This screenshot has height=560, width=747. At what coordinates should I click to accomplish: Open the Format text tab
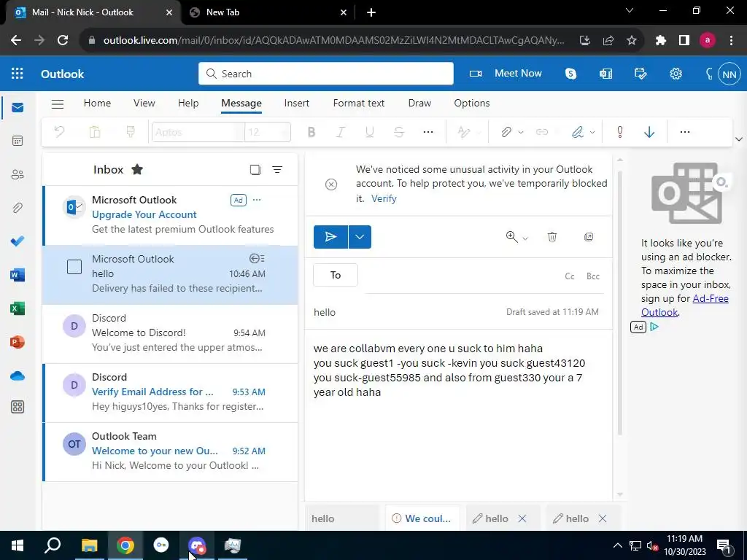tap(359, 103)
